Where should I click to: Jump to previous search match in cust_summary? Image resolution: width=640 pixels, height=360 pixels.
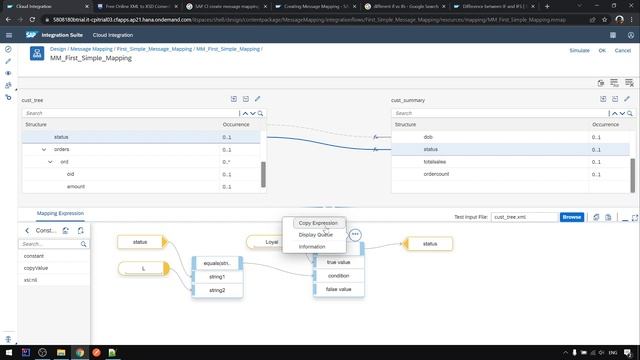point(615,113)
